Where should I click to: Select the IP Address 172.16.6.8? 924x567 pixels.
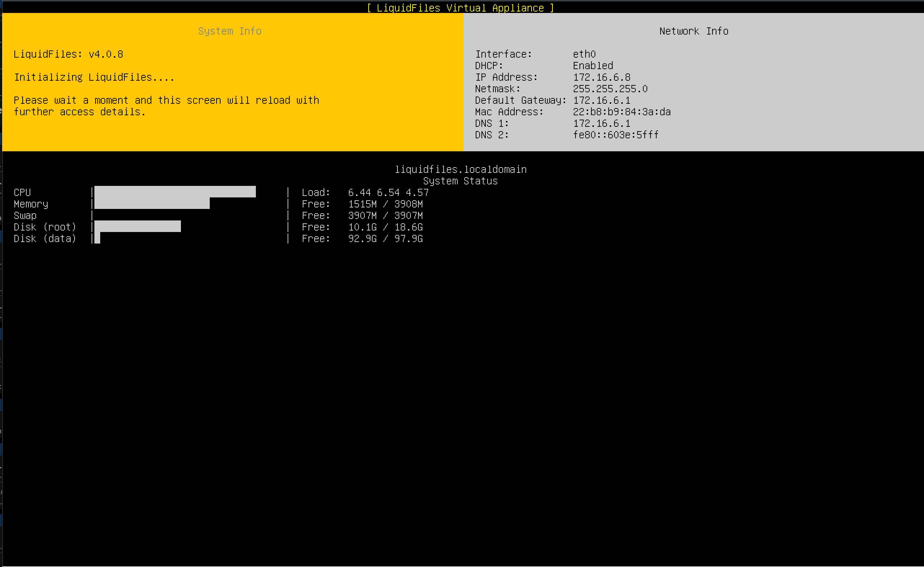point(602,77)
